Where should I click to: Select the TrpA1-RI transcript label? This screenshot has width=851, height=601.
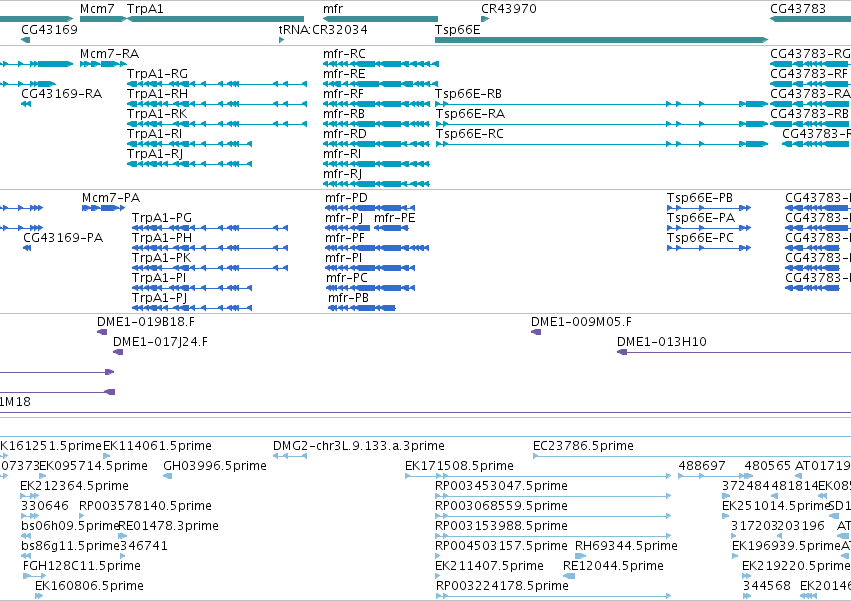pos(154,134)
